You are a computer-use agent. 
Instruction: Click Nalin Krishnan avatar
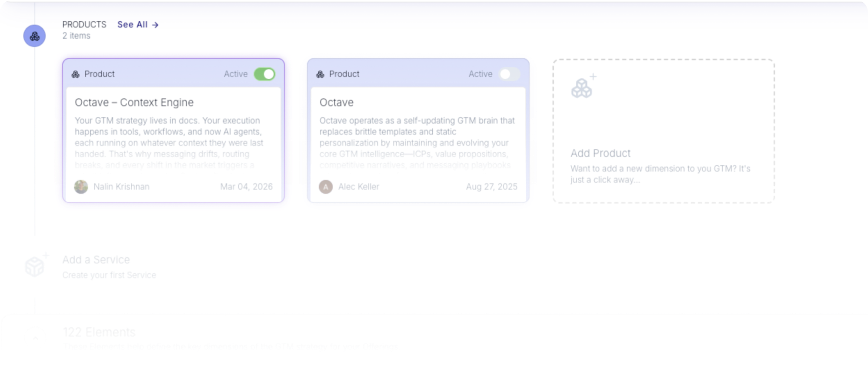(81, 187)
